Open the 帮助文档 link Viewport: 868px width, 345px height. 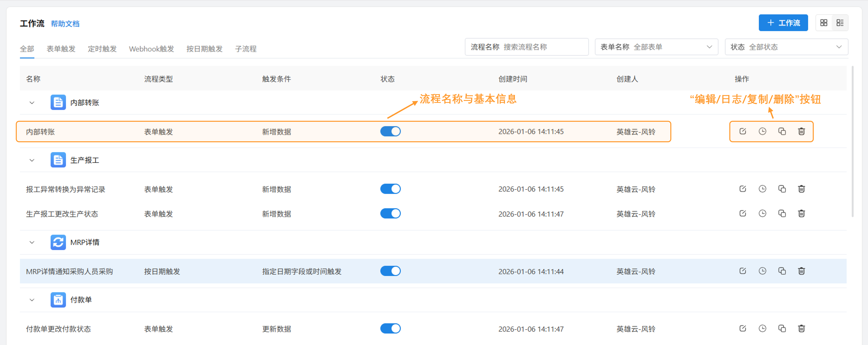[x=65, y=24]
